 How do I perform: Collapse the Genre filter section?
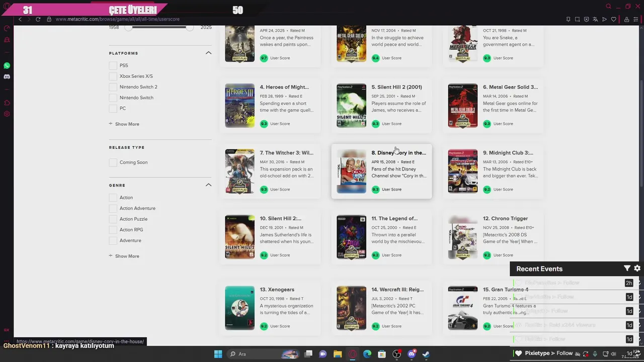(208, 185)
